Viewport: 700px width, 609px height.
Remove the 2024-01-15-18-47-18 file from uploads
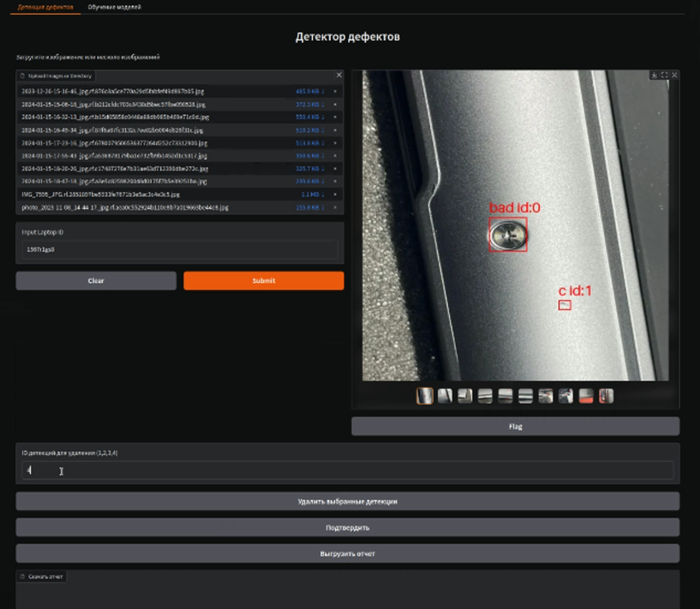(335, 182)
